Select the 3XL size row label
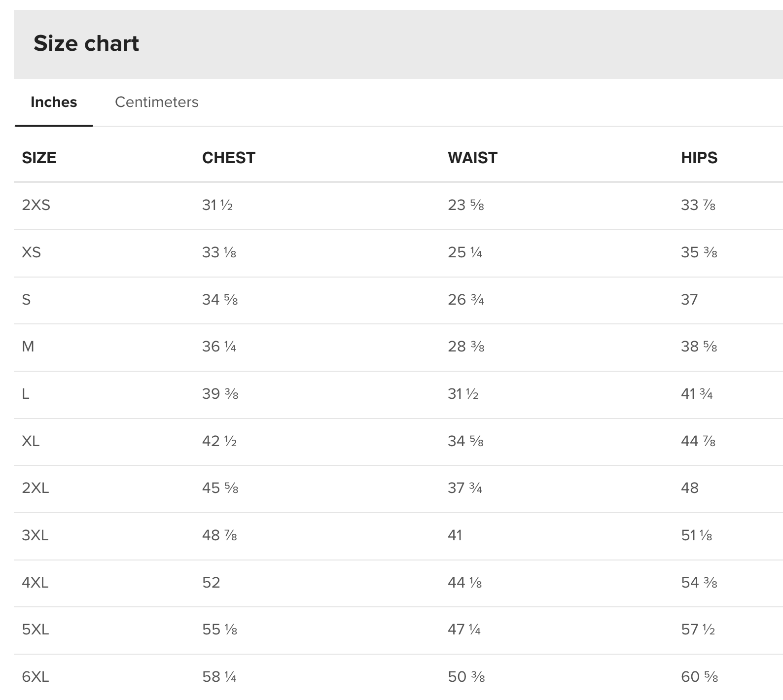The image size is (783, 700). pyautogui.click(x=35, y=535)
